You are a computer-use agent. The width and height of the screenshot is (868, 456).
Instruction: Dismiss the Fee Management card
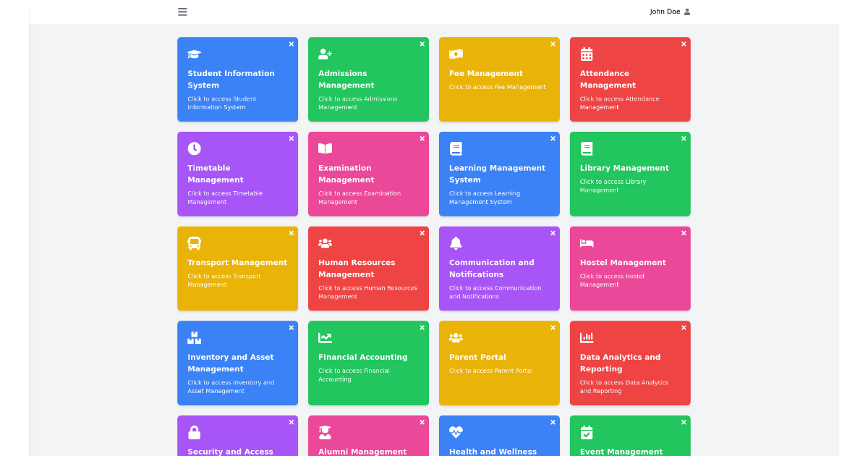pos(553,43)
